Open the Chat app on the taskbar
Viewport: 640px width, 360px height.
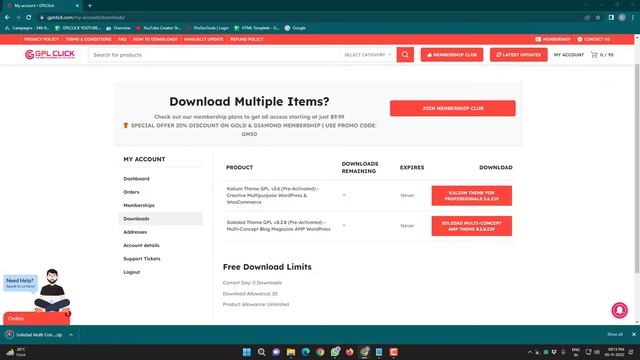[x=276, y=352]
